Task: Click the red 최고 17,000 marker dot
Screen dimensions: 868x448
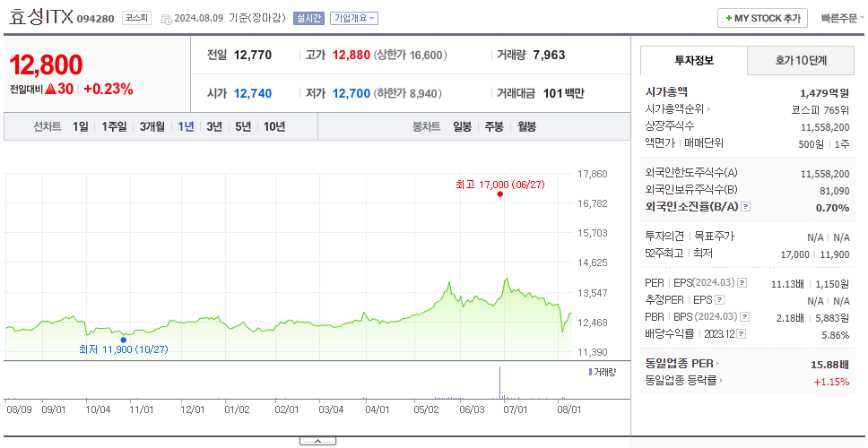Action: [x=499, y=194]
